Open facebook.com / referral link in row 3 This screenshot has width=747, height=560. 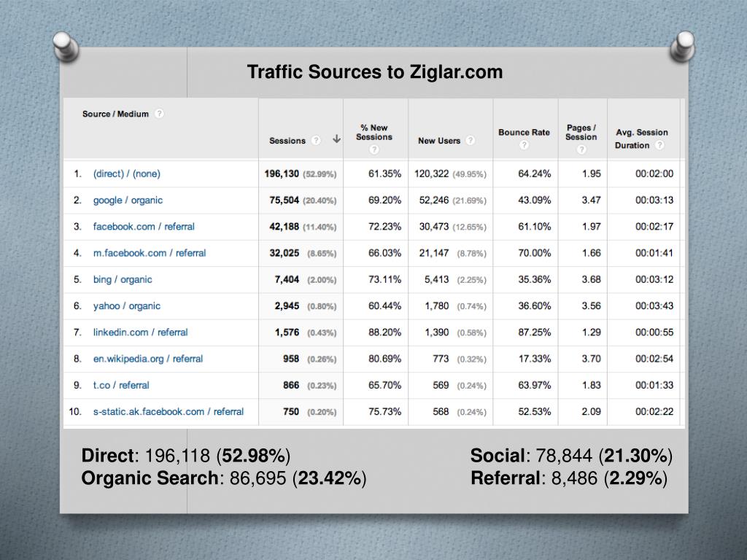click(x=144, y=227)
